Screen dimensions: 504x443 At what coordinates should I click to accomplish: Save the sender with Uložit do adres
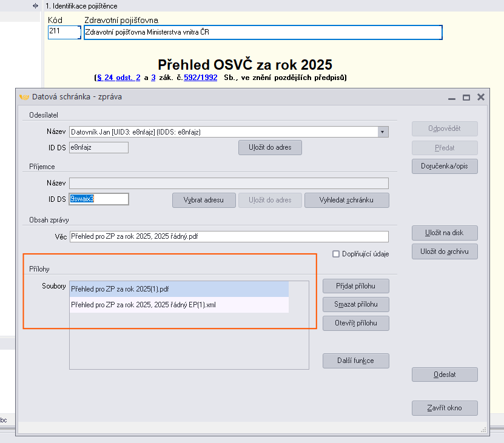coord(269,147)
